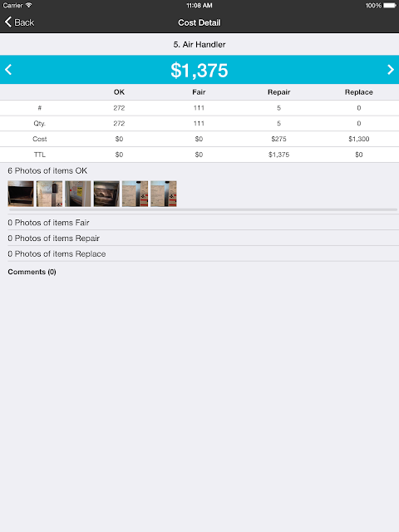Tap the Repair TTL $1,375 cell
The image size is (399, 532).
(279, 155)
